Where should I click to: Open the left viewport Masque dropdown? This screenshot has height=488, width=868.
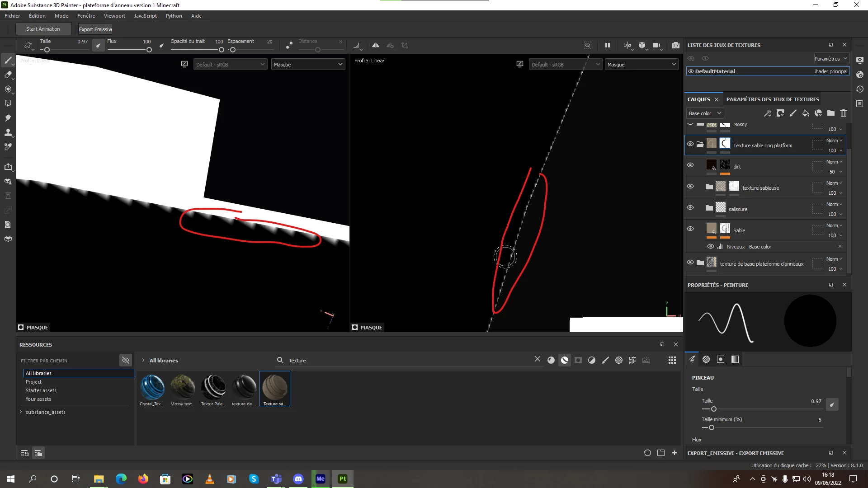tap(308, 65)
